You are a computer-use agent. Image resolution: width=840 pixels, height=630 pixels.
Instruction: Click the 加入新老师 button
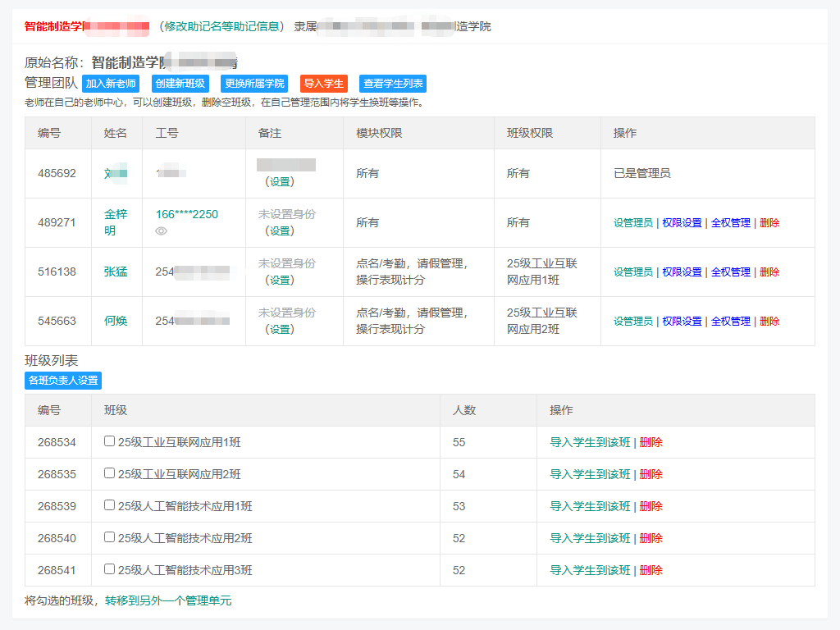click(111, 84)
